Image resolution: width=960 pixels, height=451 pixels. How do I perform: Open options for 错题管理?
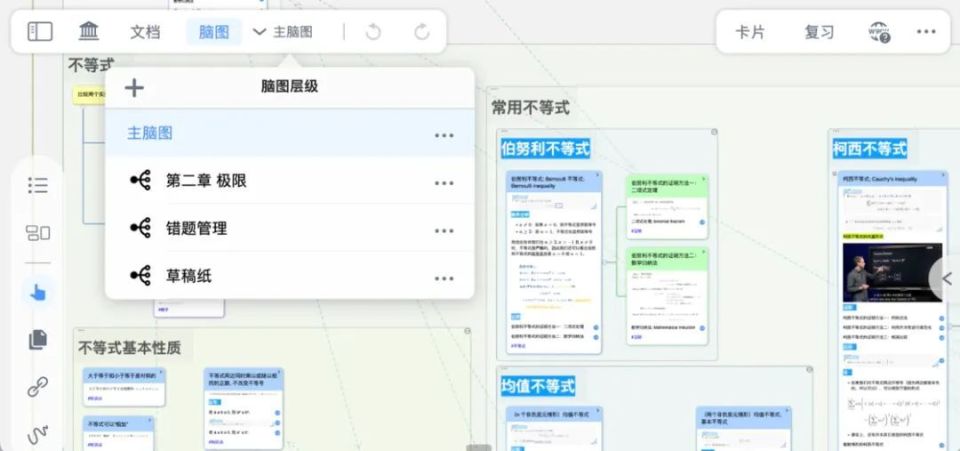click(x=444, y=231)
